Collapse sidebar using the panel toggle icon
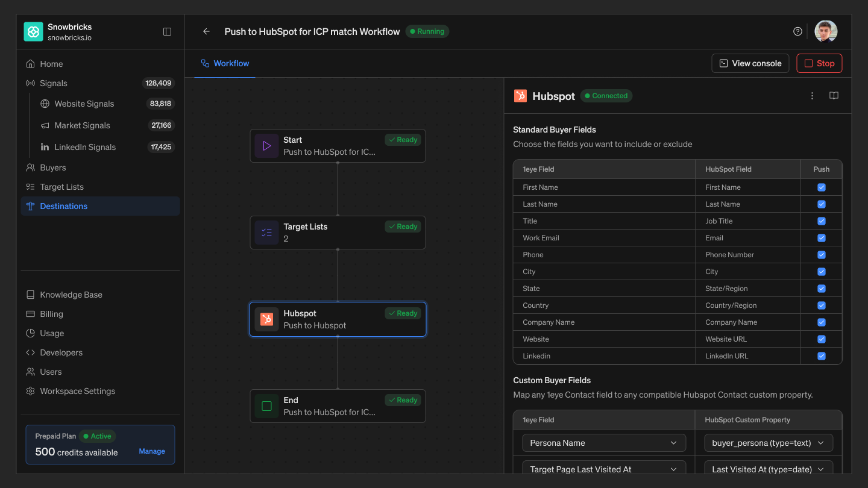Screen dimensions: 868x488 pyautogui.click(x=168, y=31)
